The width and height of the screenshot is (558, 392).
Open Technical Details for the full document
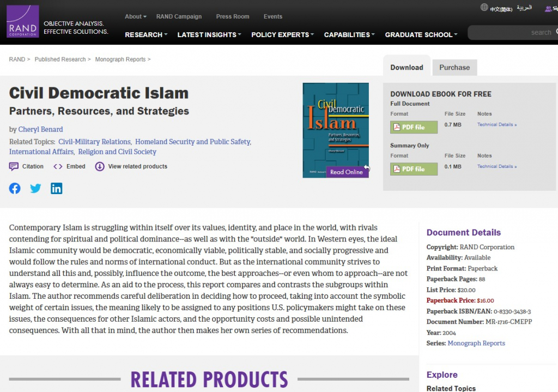[497, 125]
